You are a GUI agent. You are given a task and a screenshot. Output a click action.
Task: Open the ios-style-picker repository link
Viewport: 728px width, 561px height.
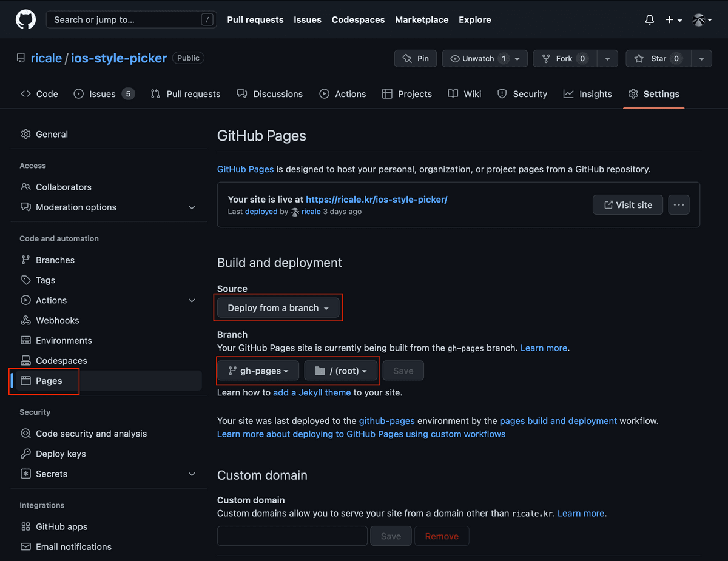(x=119, y=58)
